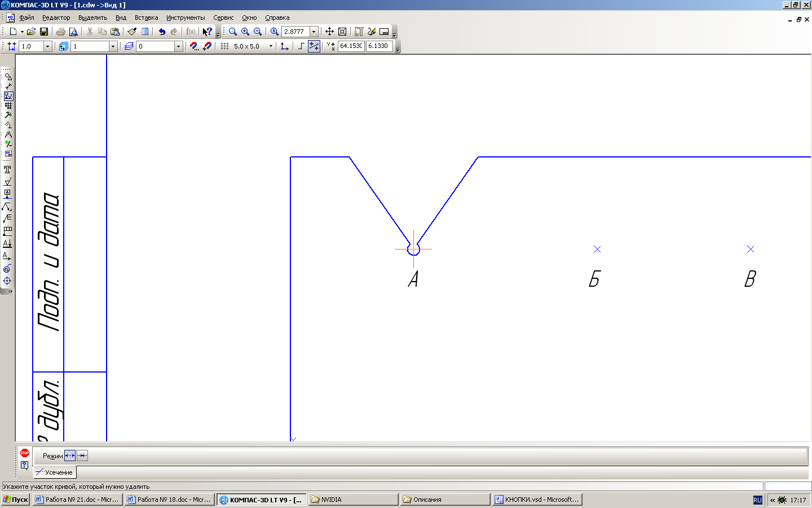Open the layer number dropdown
812x508 pixels.
pyautogui.click(x=178, y=46)
